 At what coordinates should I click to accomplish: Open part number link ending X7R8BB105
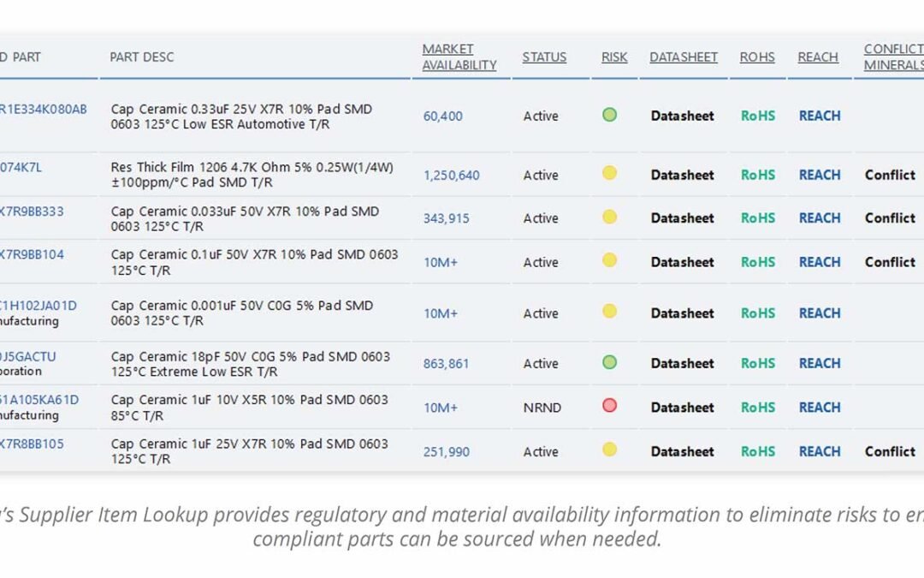32,444
